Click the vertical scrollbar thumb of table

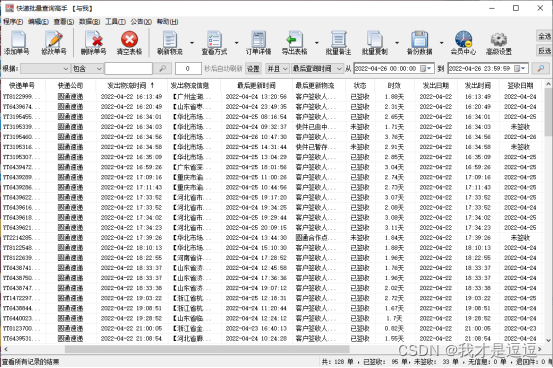pyautogui.click(x=548, y=112)
